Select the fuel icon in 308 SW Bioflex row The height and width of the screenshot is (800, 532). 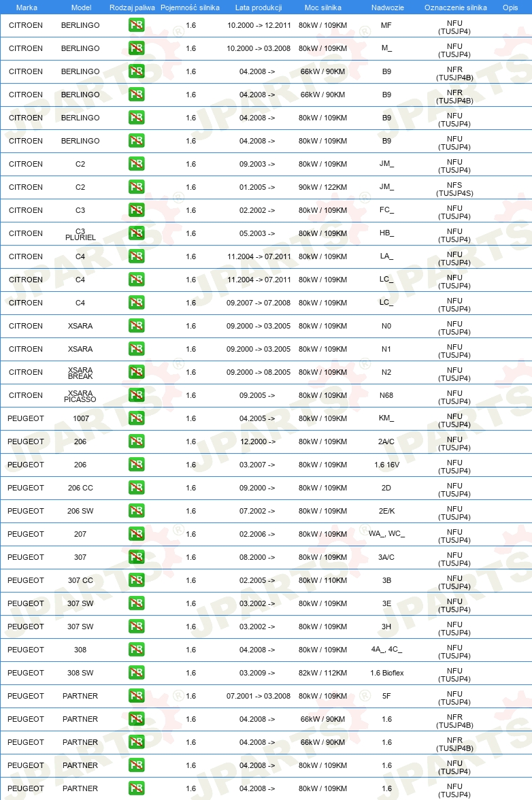[x=136, y=672]
